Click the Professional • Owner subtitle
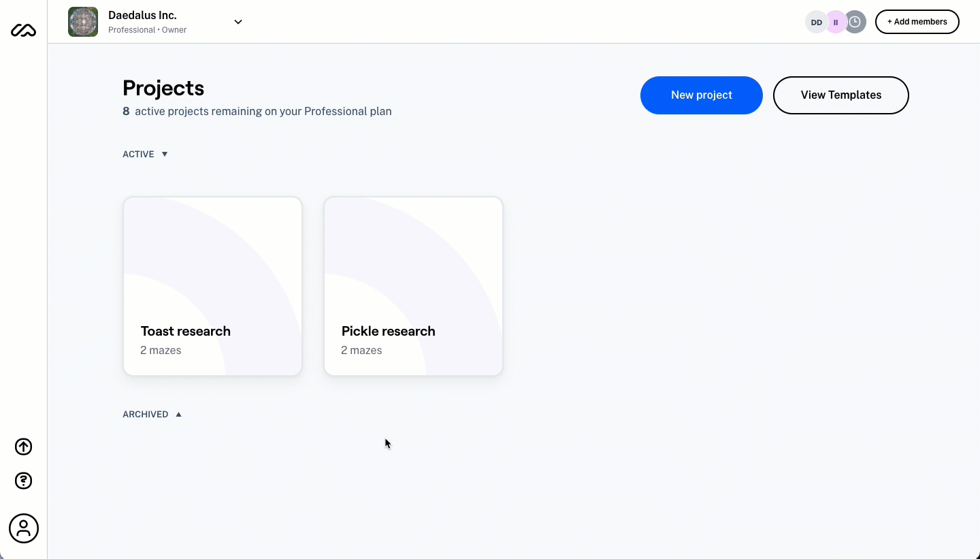 147,30
